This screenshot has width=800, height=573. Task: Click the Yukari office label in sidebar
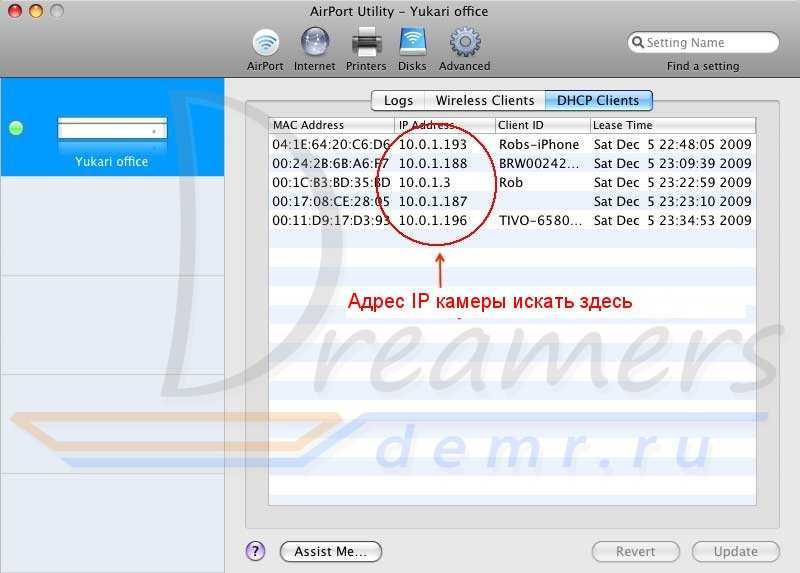111,161
